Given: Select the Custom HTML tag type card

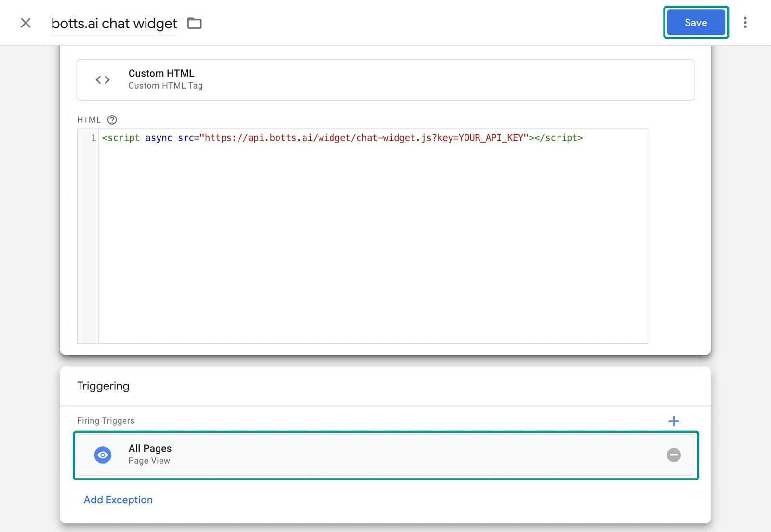Looking at the screenshot, I should pyautogui.click(x=385, y=80).
